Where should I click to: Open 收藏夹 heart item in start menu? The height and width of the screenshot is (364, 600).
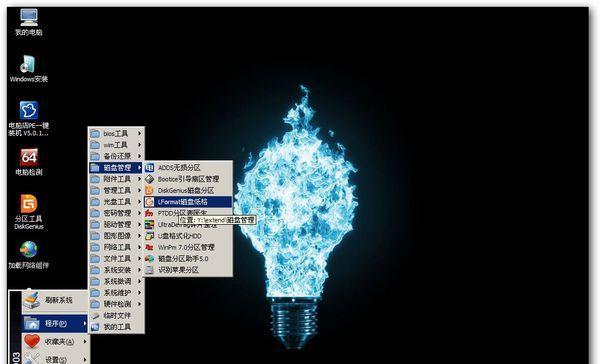coord(55,342)
